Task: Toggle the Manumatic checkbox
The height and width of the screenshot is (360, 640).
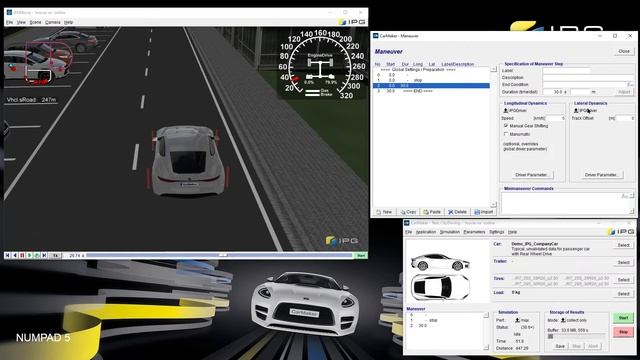Action: (506, 134)
